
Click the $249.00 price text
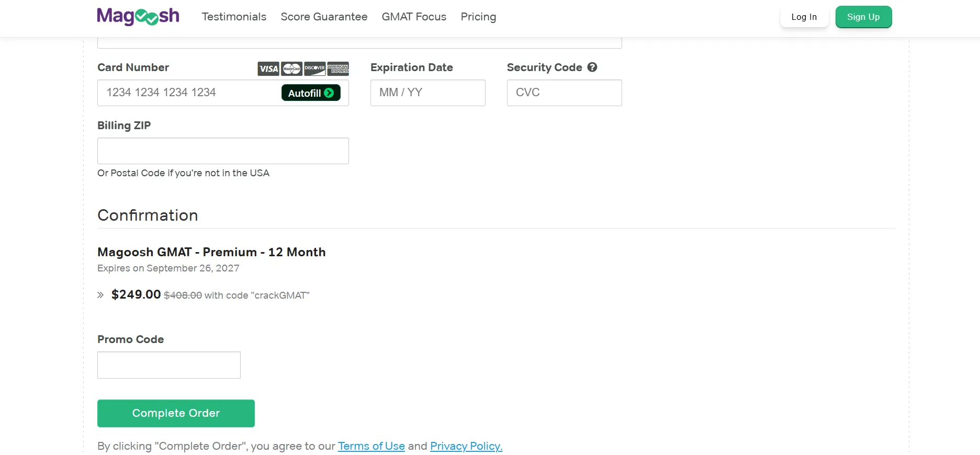click(136, 294)
